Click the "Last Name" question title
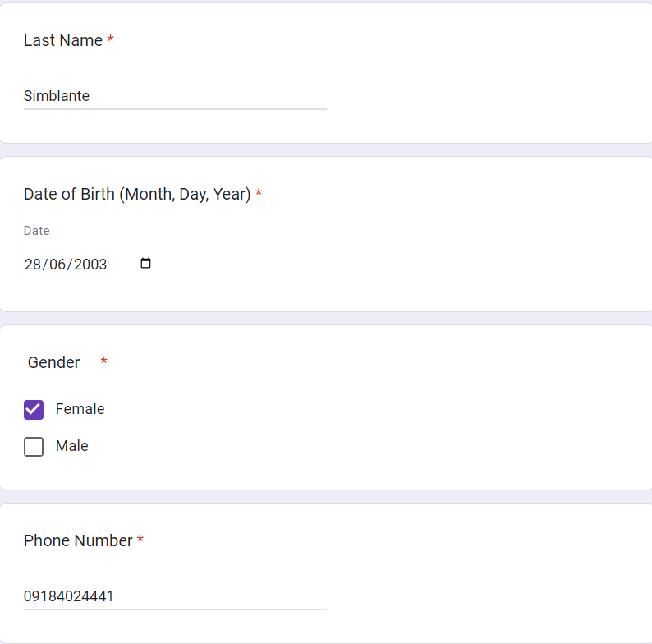This screenshot has width=652, height=644. click(63, 41)
